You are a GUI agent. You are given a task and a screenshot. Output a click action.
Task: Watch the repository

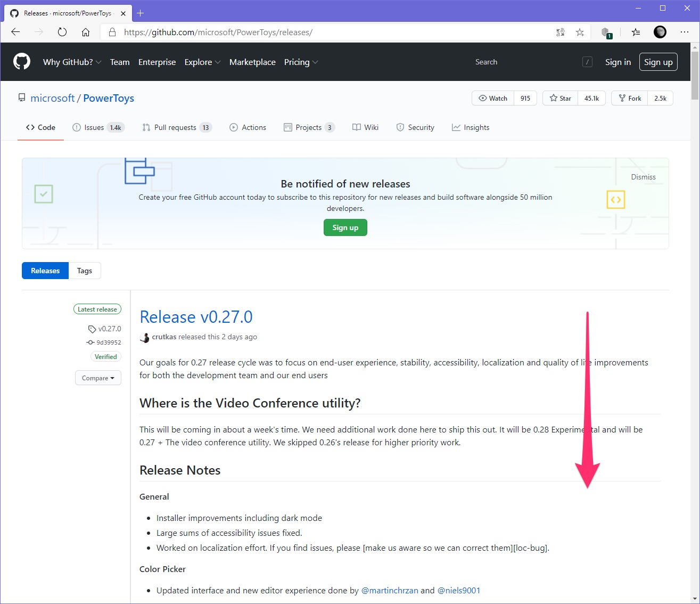[x=493, y=98]
